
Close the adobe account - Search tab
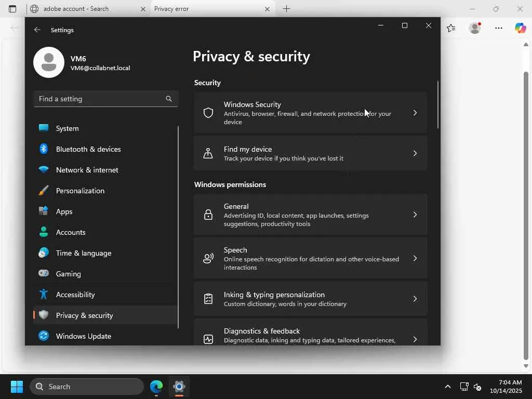(143, 9)
